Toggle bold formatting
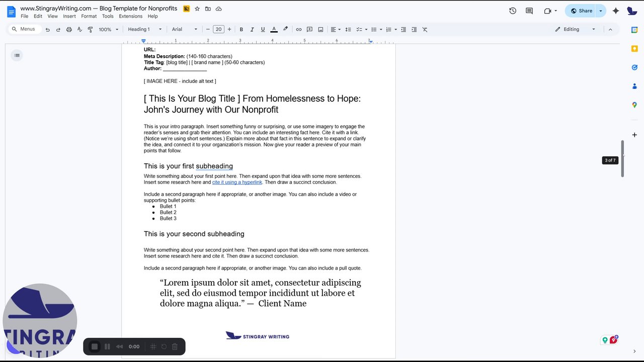Viewport: 644px width, 362px height. (241, 30)
